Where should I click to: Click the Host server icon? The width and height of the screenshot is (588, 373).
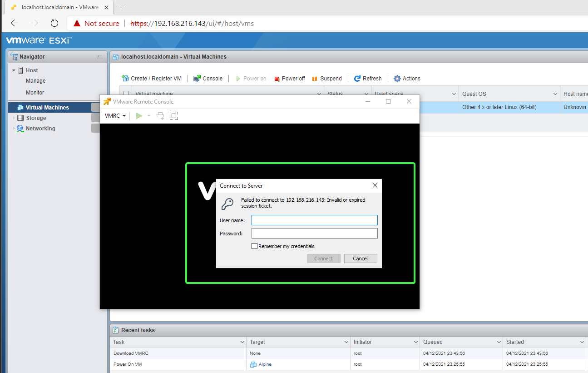point(21,70)
